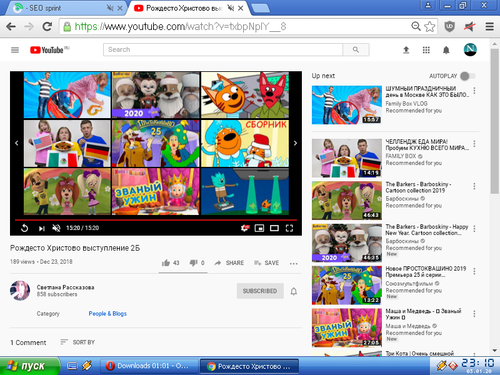
Task: Skip to the next video
Action: [x=41, y=228]
